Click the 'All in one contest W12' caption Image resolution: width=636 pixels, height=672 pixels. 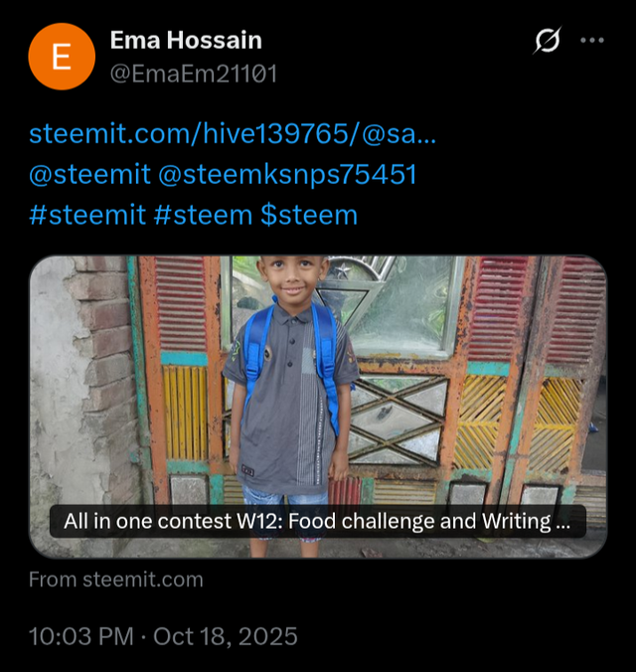click(317, 521)
